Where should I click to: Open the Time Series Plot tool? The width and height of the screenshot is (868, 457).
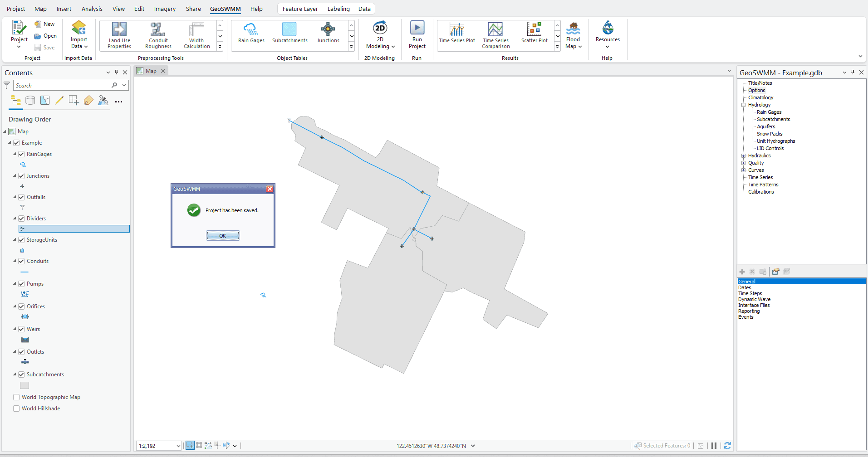456,34
